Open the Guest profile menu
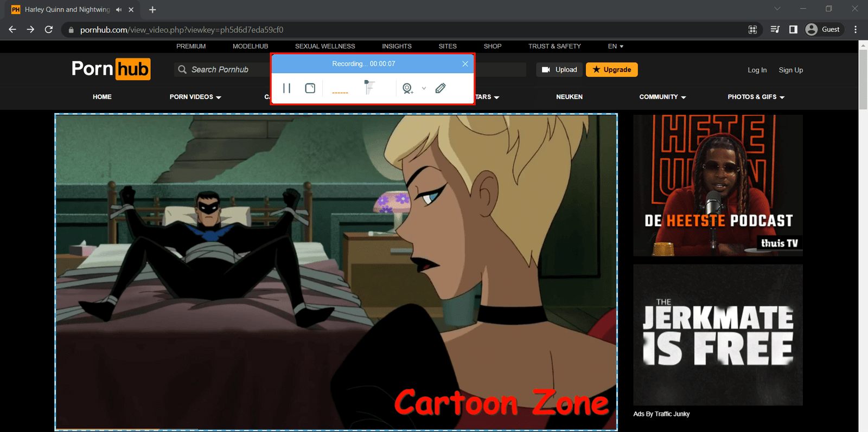This screenshot has width=868, height=432. pyautogui.click(x=824, y=29)
